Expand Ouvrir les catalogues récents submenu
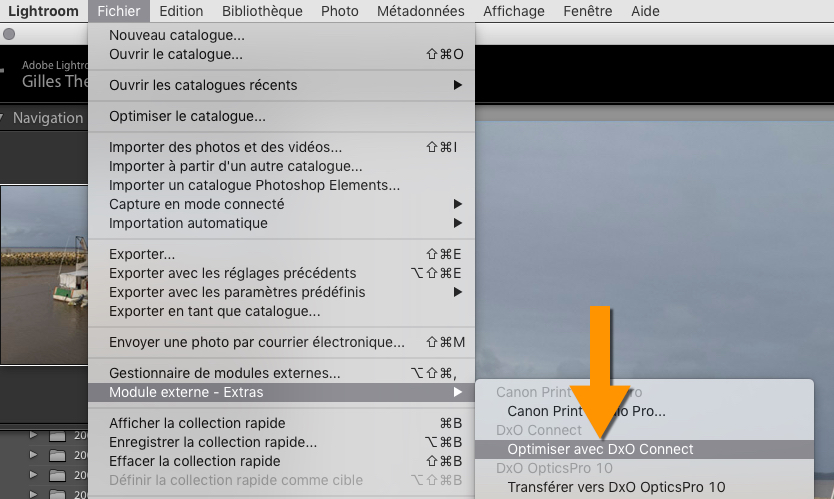 pyautogui.click(x=281, y=85)
